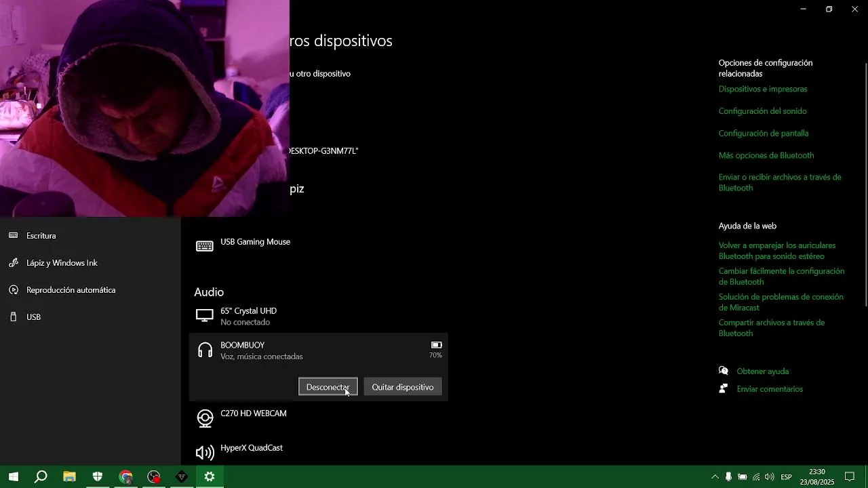
Task: Select the USB Gaming Mouse device name
Action: pos(255,242)
